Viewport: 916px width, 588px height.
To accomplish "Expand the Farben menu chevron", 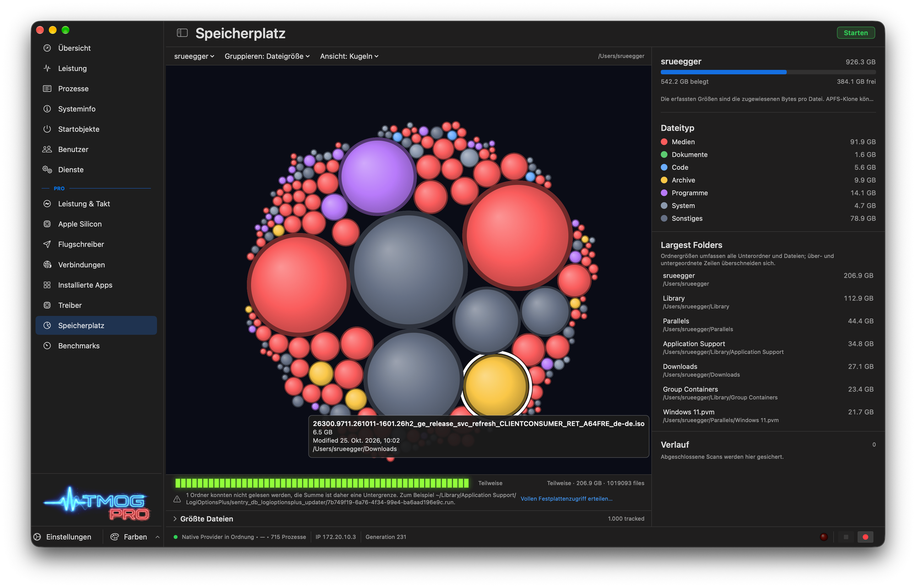I will (158, 537).
